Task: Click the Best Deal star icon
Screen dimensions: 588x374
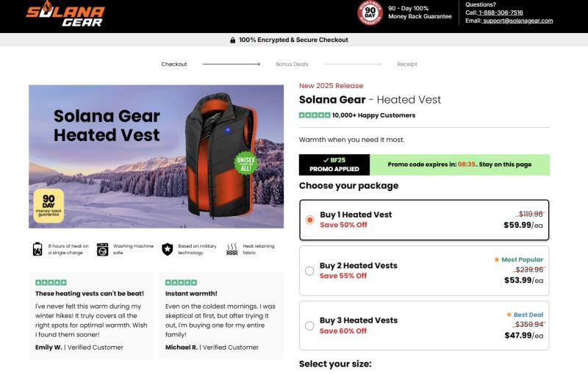Action: (x=509, y=314)
